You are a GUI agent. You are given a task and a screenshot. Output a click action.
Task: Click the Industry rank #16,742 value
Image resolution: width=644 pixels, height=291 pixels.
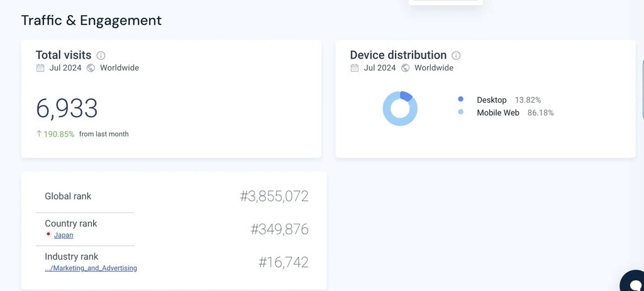click(283, 263)
